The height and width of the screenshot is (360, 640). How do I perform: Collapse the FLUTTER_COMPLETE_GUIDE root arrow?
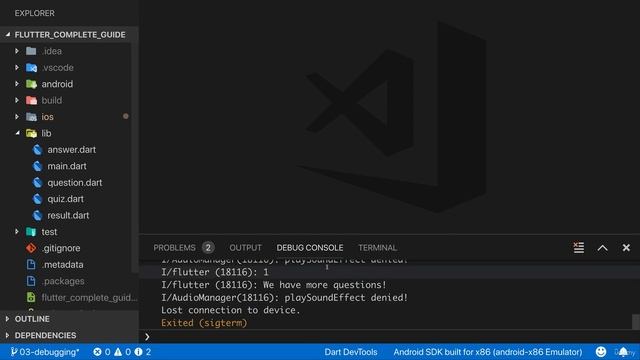(8, 35)
